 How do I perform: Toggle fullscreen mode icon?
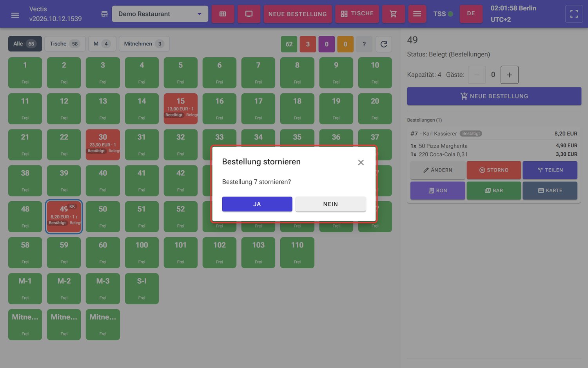pyautogui.click(x=574, y=14)
